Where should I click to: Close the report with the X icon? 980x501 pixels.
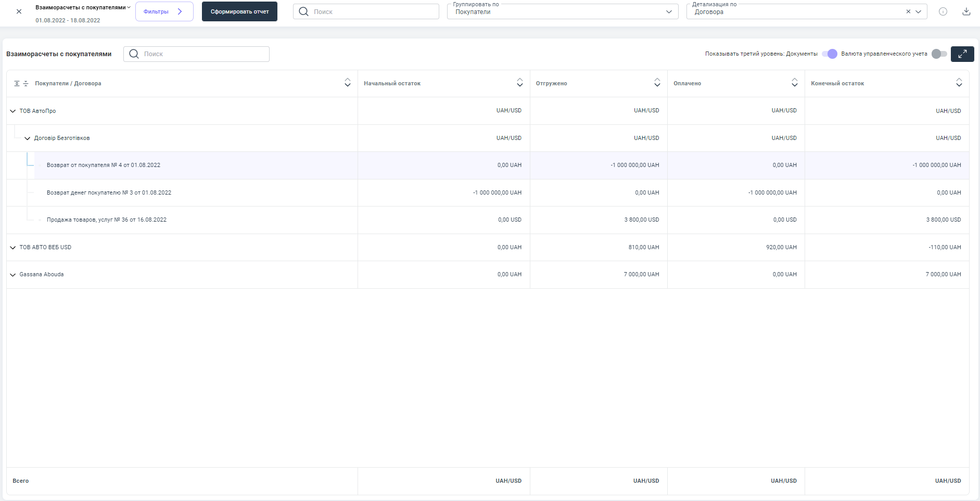tap(19, 11)
